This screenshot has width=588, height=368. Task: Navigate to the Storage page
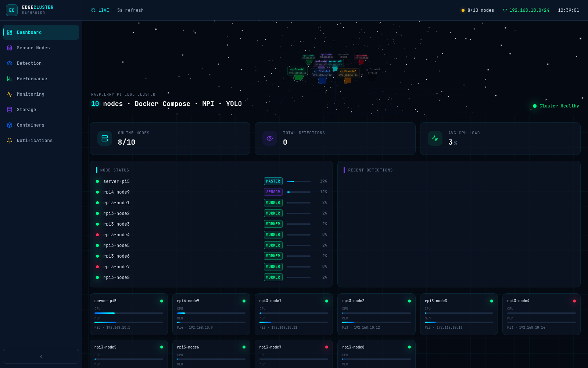click(x=41, y=110)
